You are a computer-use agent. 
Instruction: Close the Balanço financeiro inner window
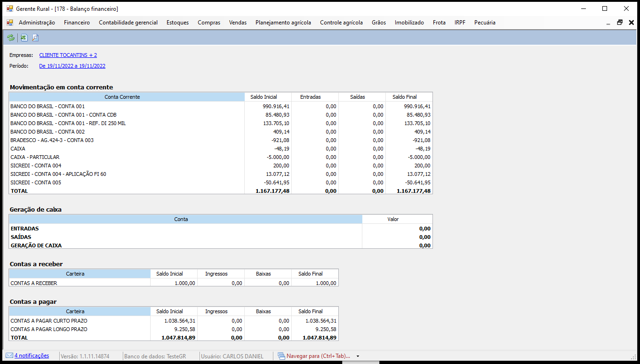pos(632,22)
